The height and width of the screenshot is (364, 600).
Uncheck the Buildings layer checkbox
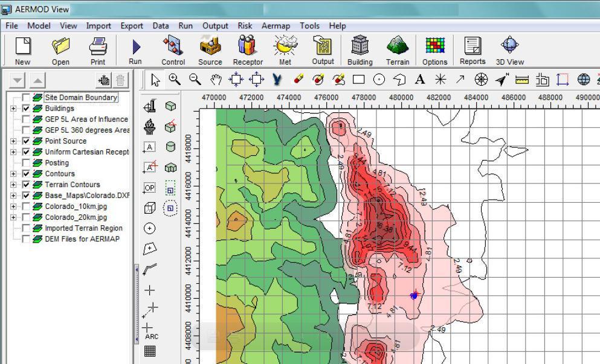pos(25,108)
